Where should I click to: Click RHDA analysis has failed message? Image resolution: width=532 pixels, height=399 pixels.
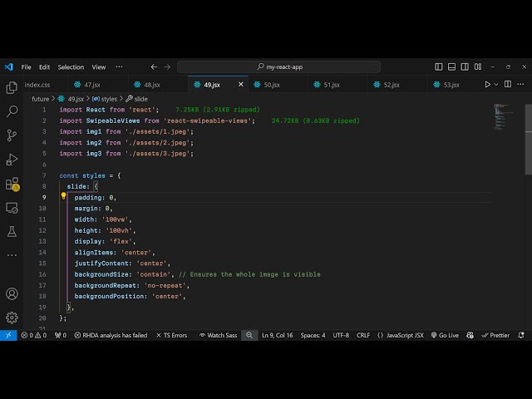(x=111, y=335)
